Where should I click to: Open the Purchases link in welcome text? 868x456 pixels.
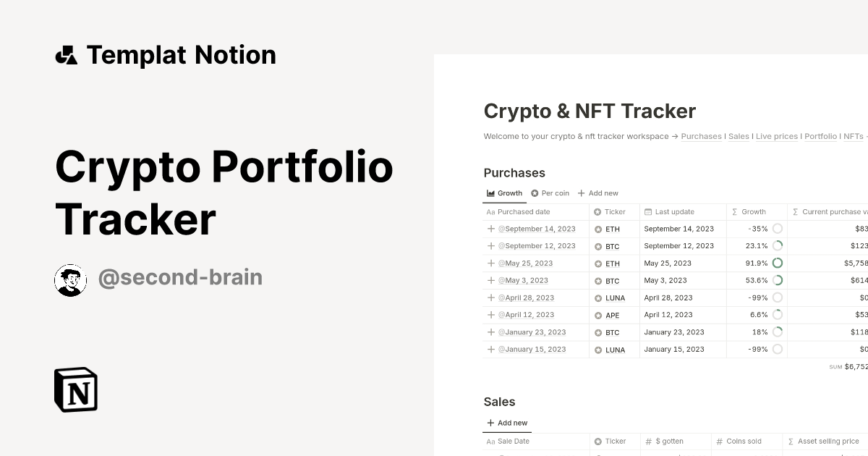click(701, 136)
